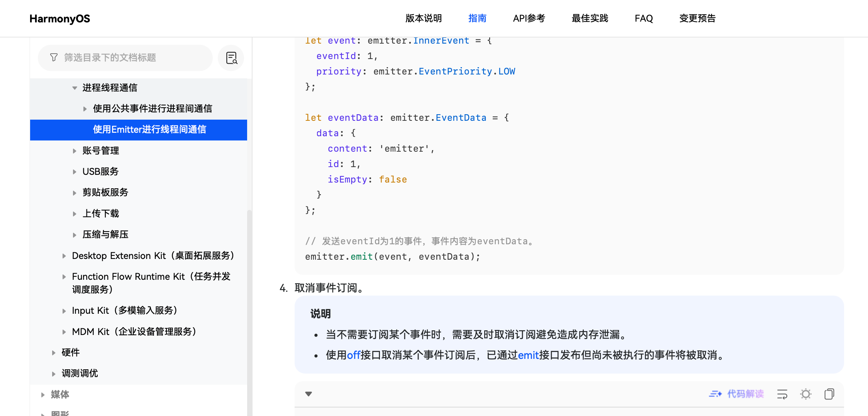Viewport: 868px width, 416px height.
Task: Open the 最佳实践 navigation item
Action: coord(590,18)
